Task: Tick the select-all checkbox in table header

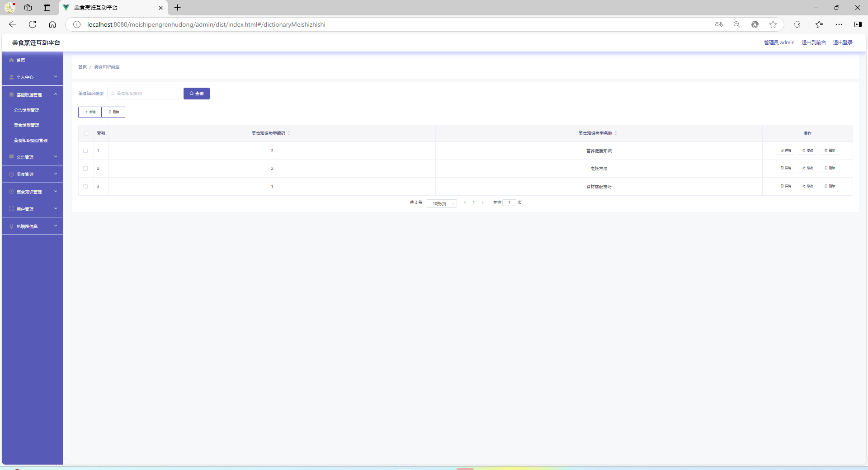Action: [x=86, y=133]
